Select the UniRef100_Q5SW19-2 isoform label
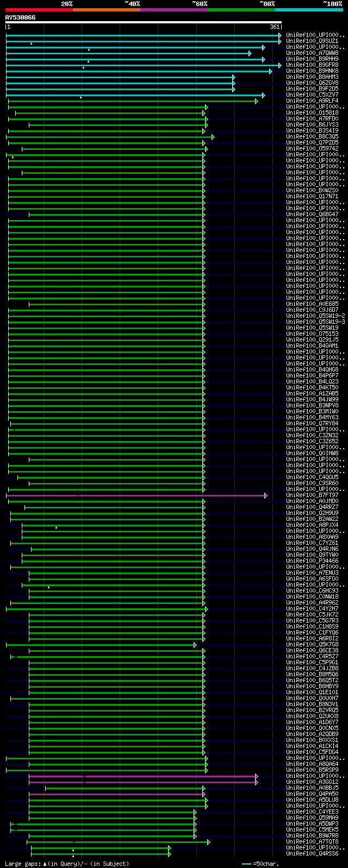 tap(315, 316)
